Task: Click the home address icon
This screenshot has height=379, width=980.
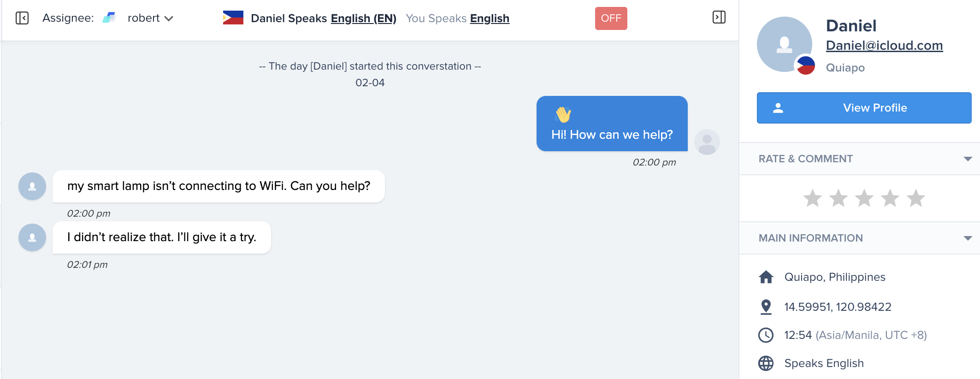Action: pyautogui.click(x=766, y=277)
